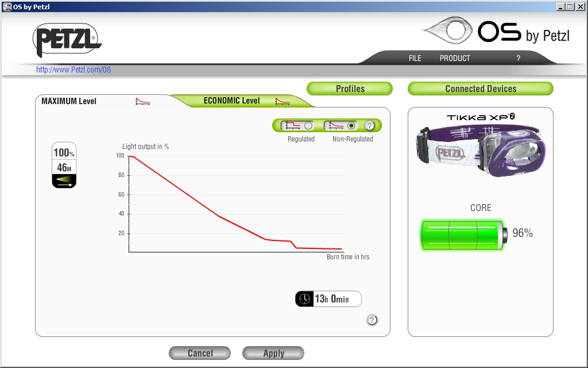Click the Petzl logo
This screenshot has height=368, width=588.
67,40
